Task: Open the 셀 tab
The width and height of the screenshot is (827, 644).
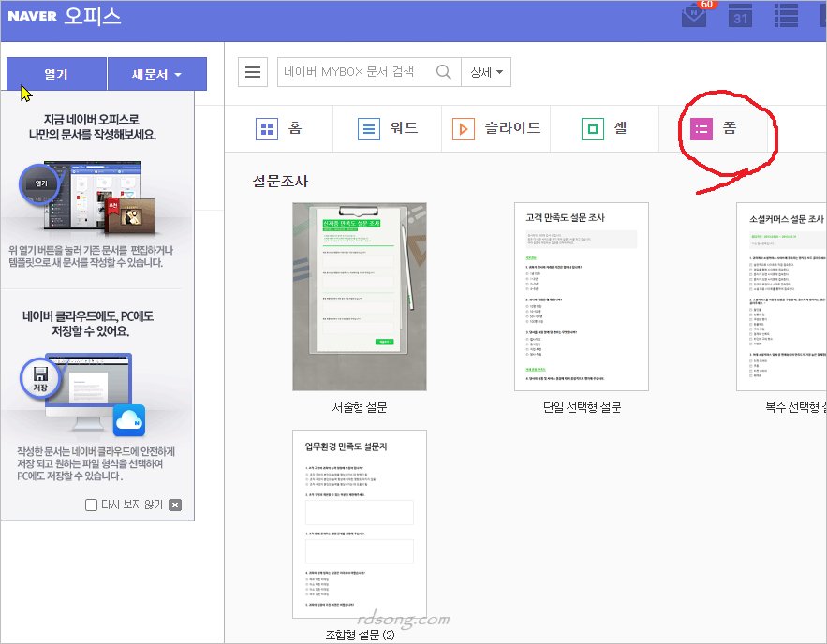Action: (603, 129)
